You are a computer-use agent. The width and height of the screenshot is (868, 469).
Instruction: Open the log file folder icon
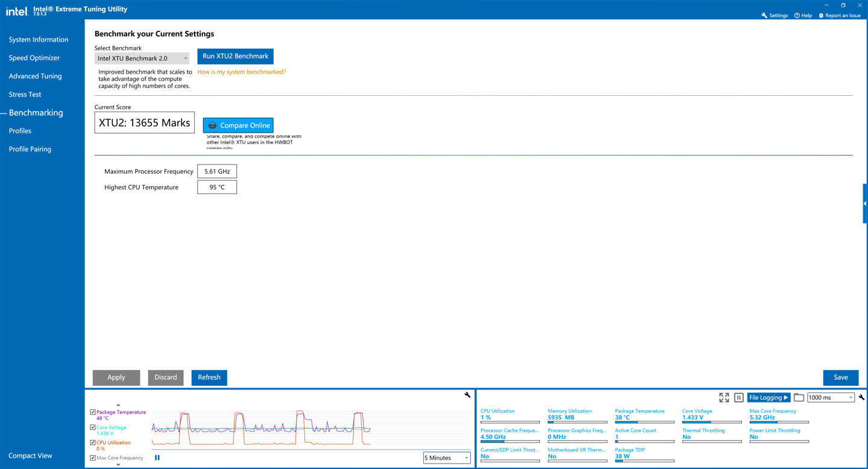pos(799,397)
